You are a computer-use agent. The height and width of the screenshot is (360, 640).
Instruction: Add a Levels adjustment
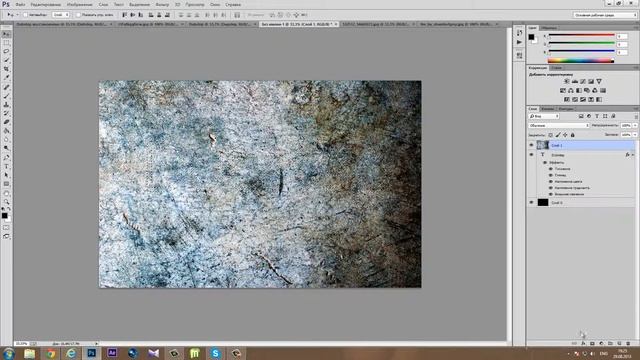(x=575, y=82)
